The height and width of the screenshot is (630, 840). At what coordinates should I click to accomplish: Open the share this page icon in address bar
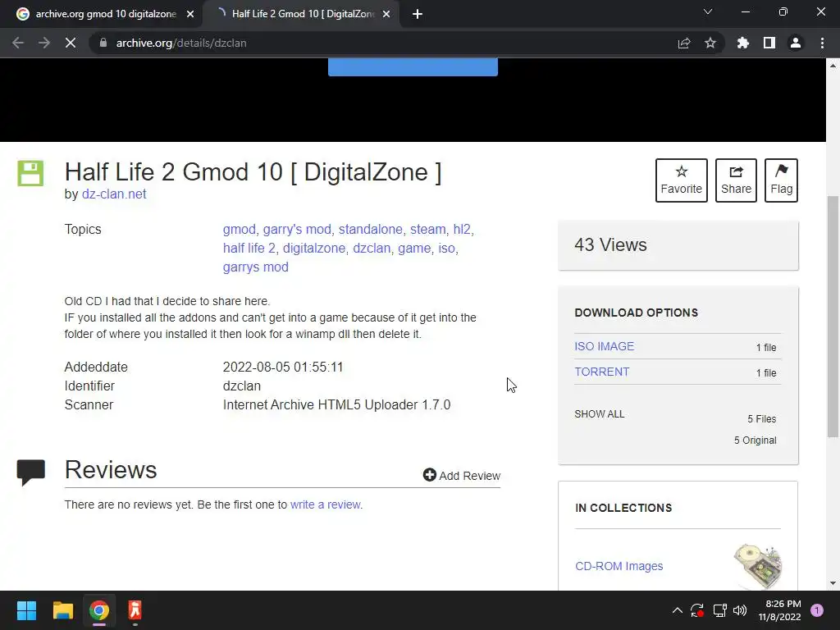coord(684,43)
